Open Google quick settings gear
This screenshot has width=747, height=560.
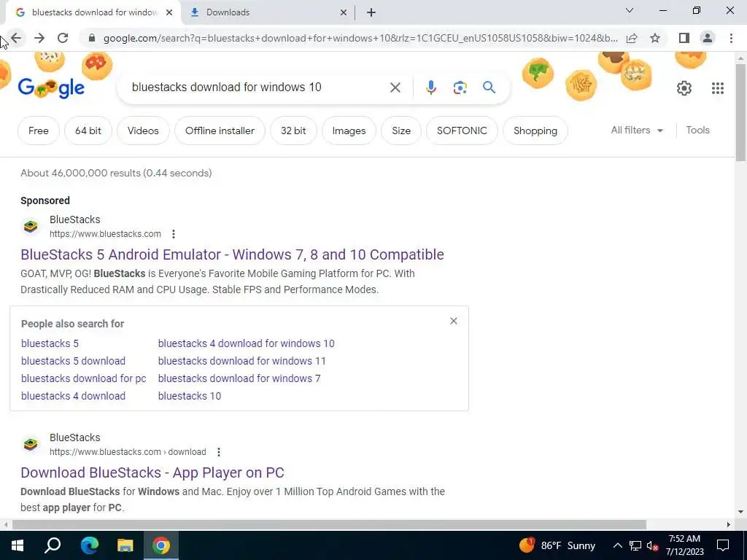(684, 88)
